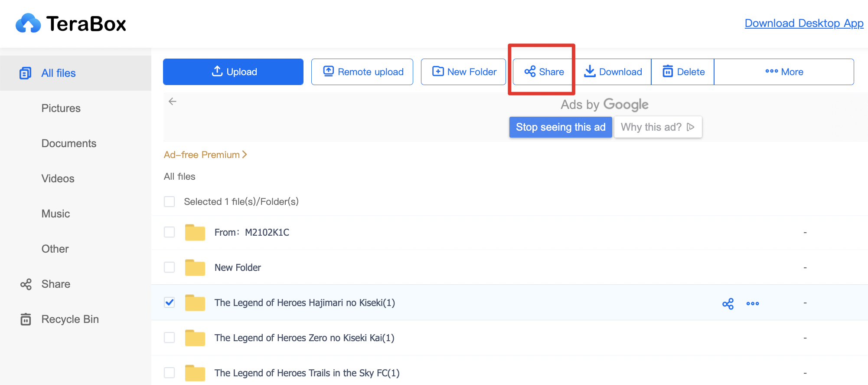Click the folder icon for New Folder
868x385 pixels.
[x=195, y=267]
